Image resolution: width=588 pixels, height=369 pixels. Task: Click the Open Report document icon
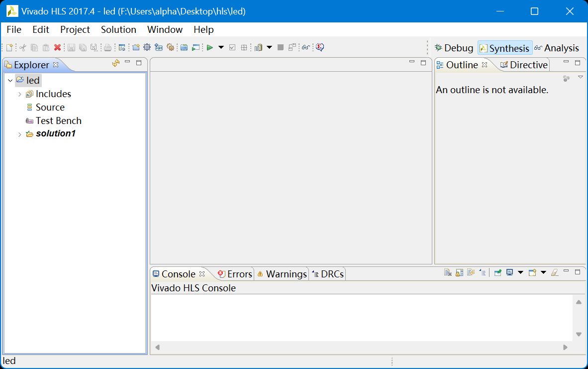point(258,47)
